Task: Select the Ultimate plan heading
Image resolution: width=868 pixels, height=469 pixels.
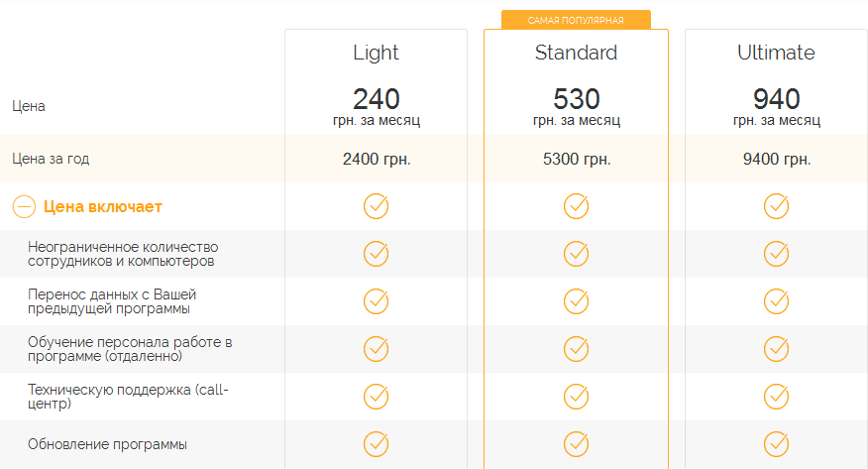Action: click(x=776, y=53)
